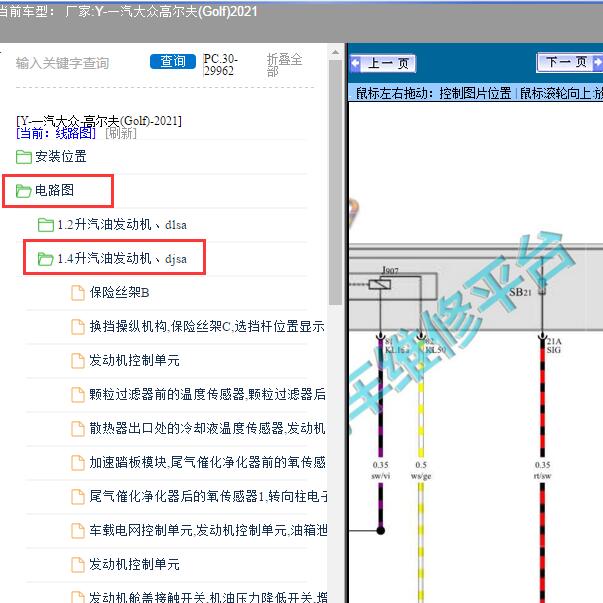The height and width of the screenshot is (603, 603).
Task: Click folder icon of 1.4升汽油发动机、djsa
Action: coord(45,258)
